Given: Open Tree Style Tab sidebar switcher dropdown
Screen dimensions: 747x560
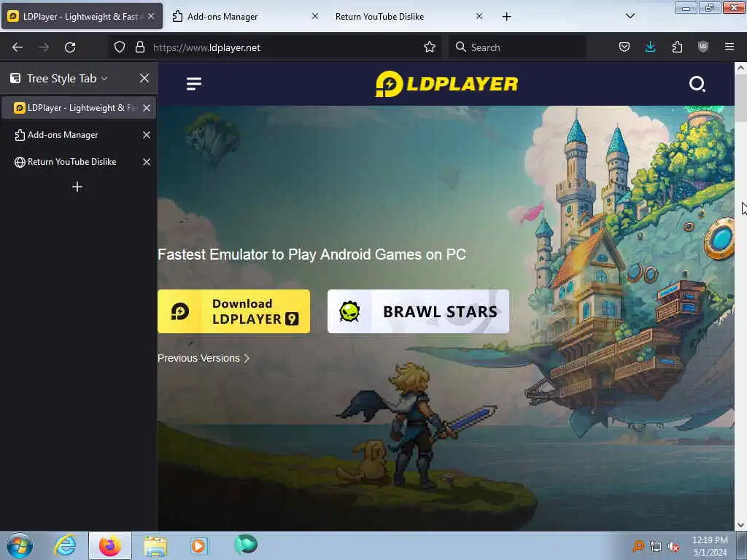Looking at the screenshot, I should click(x=60, y=79).
